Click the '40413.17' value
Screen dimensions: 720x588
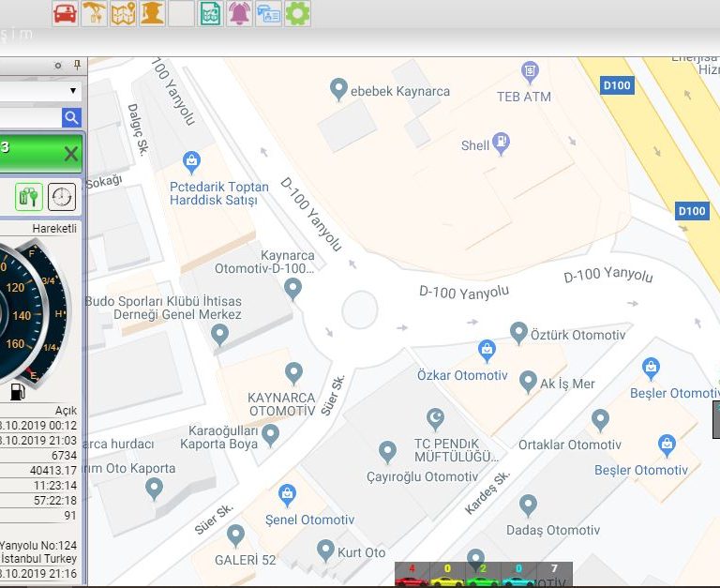tap(53, 471)
